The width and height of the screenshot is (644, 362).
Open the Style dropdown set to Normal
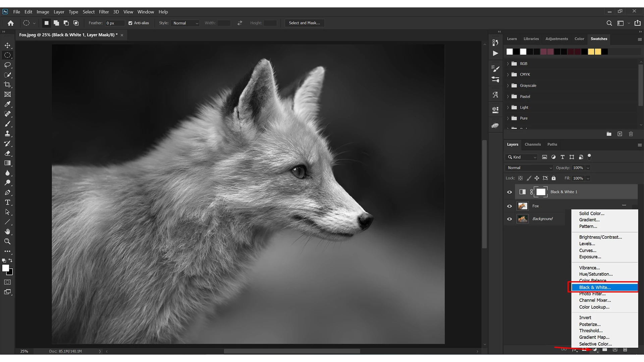point(185,23)
